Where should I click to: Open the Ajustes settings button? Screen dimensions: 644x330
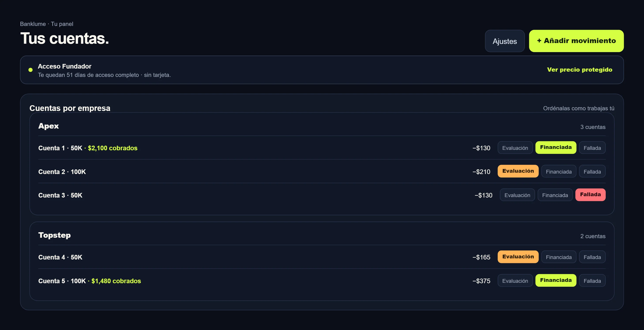tap(505, 41)
